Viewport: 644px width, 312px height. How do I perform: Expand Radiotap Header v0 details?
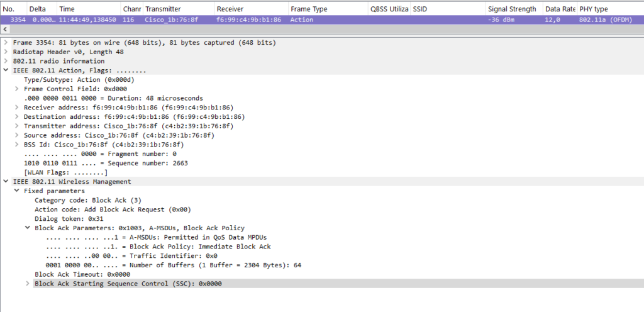point(5,52)
